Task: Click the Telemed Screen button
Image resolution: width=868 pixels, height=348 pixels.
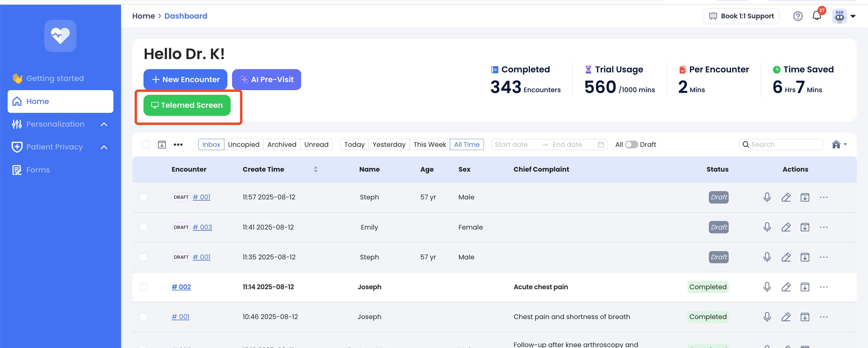Action: point(187,105)
